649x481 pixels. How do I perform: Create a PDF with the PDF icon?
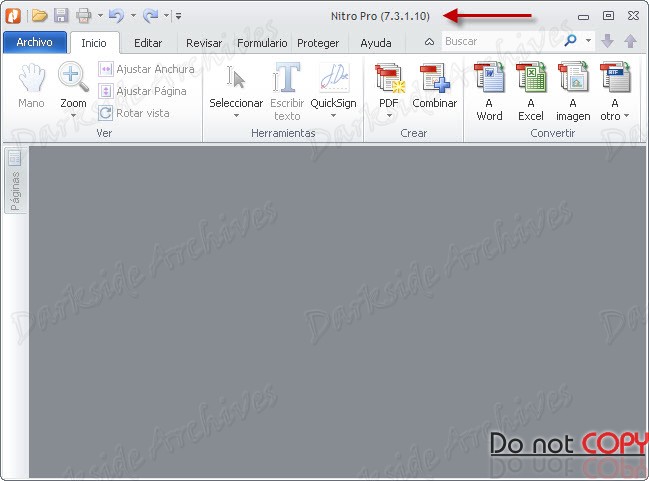coord(389,85)
